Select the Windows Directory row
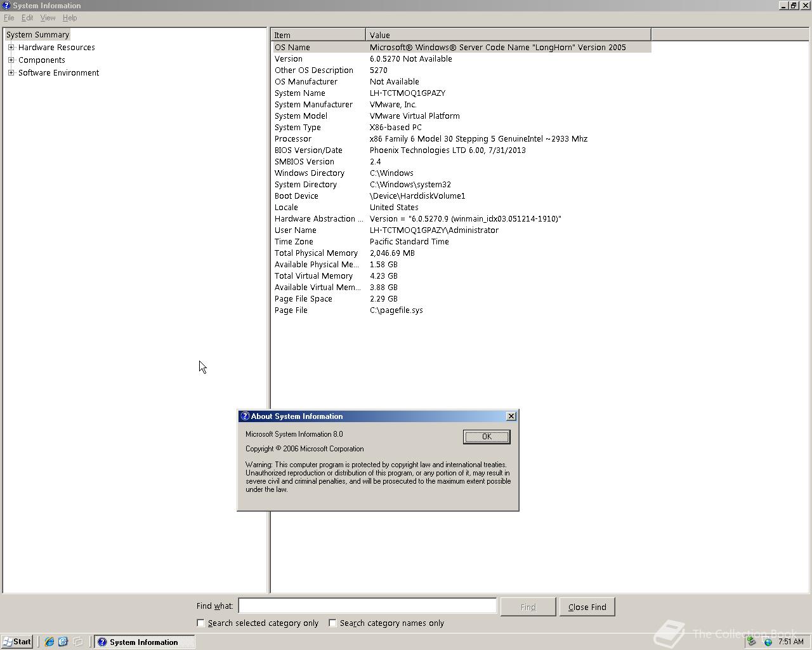Viewport: 812px width, 650px height. [462, 173]
